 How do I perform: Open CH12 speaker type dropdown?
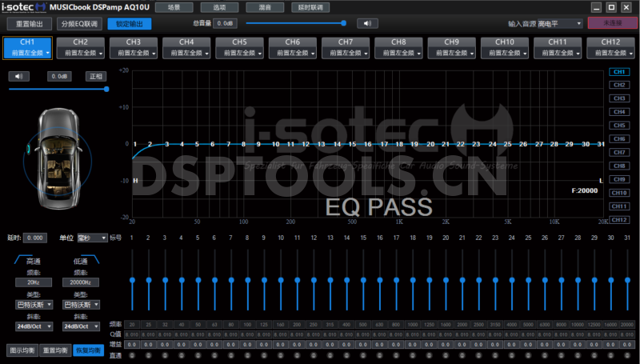pyautogui.click(x=610, y=53)
